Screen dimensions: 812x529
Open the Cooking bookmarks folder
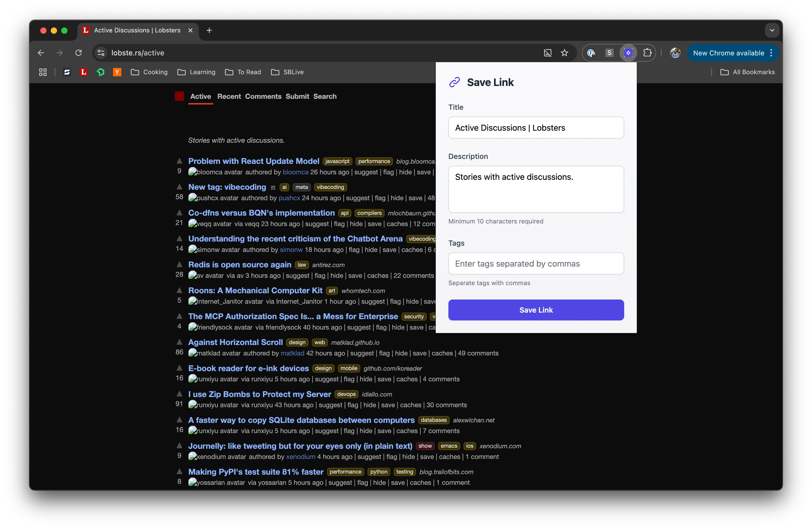149,72
